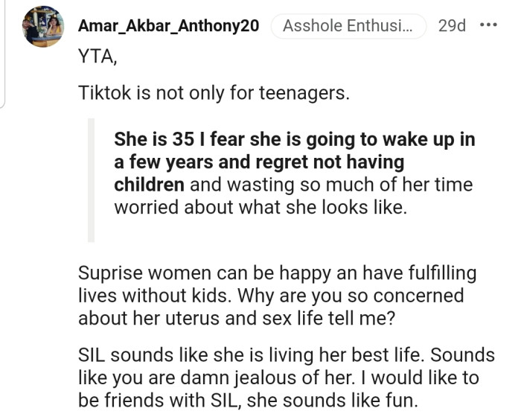The height and width of the screenshot is (420, 521).
Task: Tap the line lives without kids
Action: point(155,296)
